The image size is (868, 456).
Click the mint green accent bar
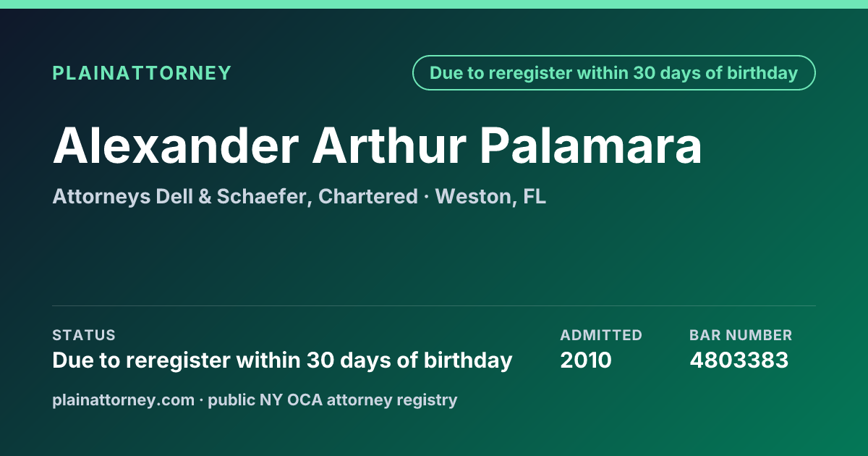434,4
